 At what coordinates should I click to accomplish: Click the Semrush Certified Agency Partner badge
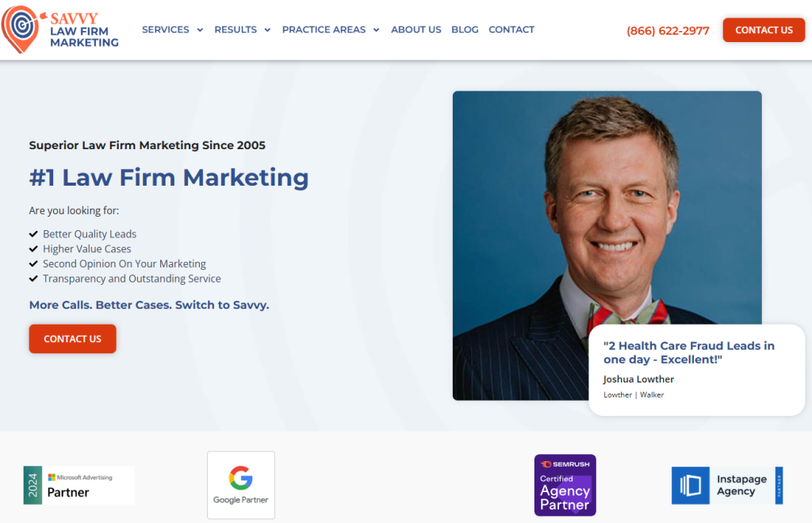[x=565, y=485]
